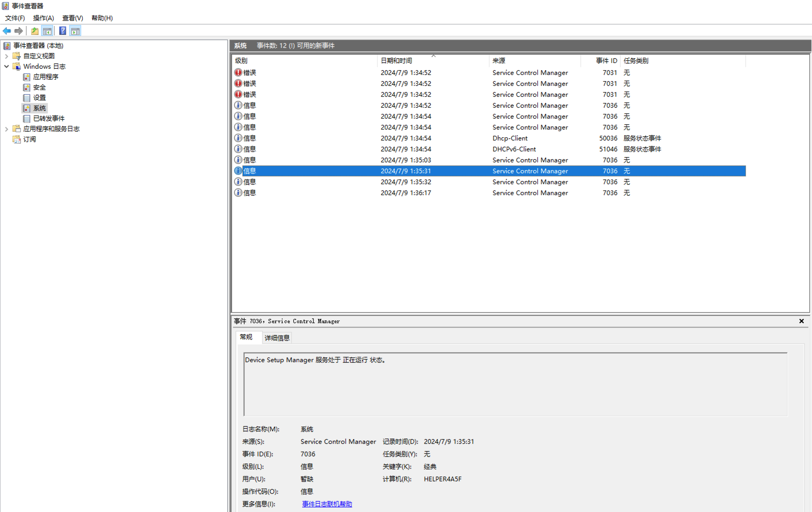Open the 订阅 node in the tree

[x=29, y=139]
